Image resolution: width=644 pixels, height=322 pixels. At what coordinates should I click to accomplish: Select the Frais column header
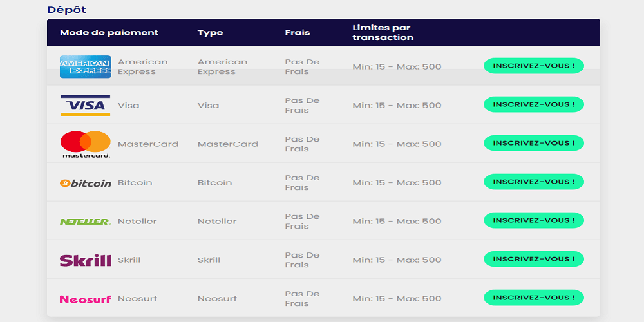click(298, 33)
